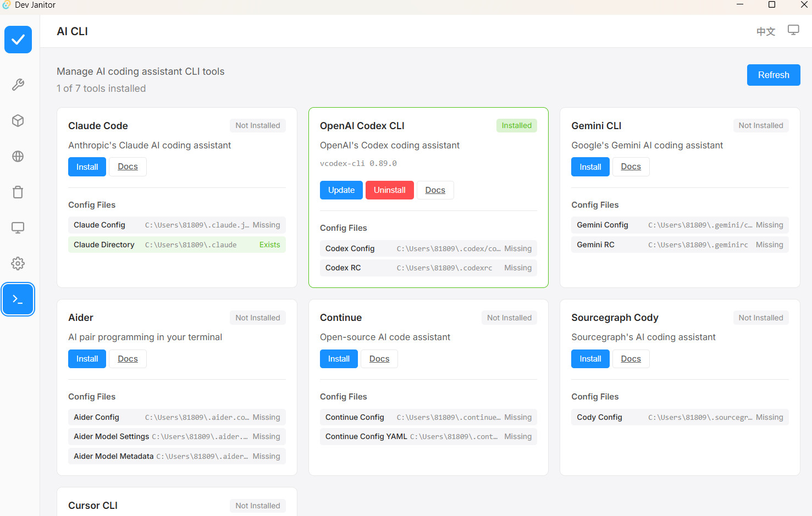The width and height of the screenshot is (812, 516).
Task: Click the Refresh button
Action: point(774,75)
